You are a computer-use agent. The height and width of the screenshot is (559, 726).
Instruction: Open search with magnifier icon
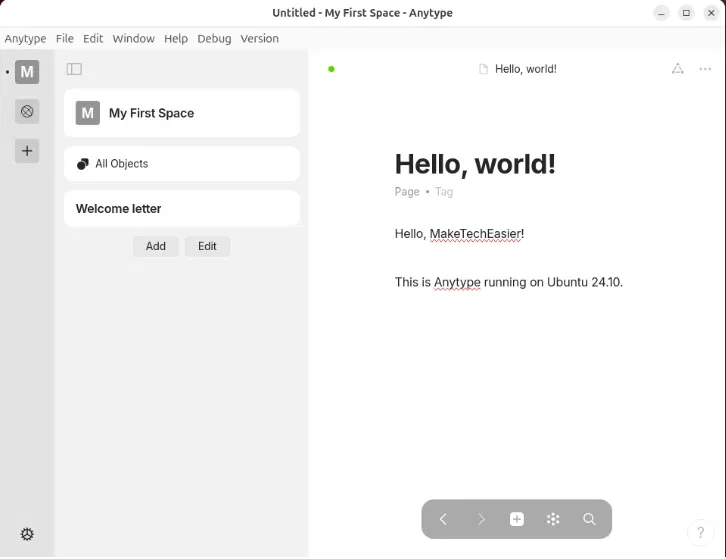(589, 519)
